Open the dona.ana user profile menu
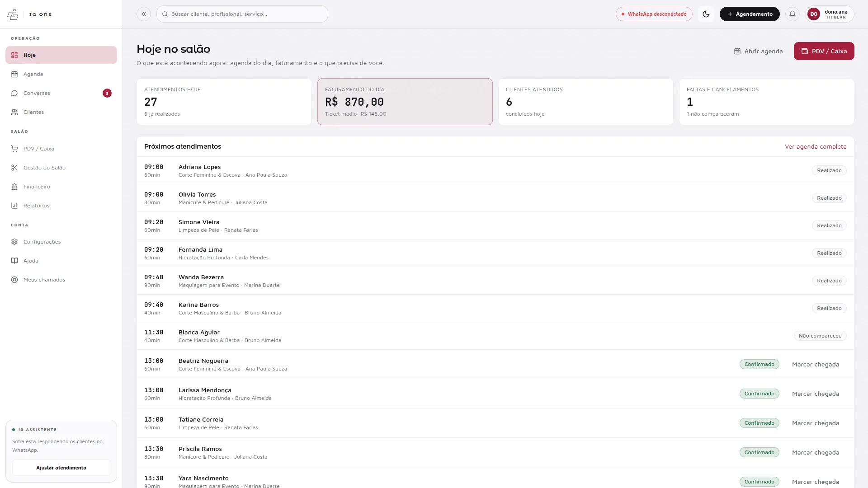This screenshot has height=488, width=868. [830, 14]
